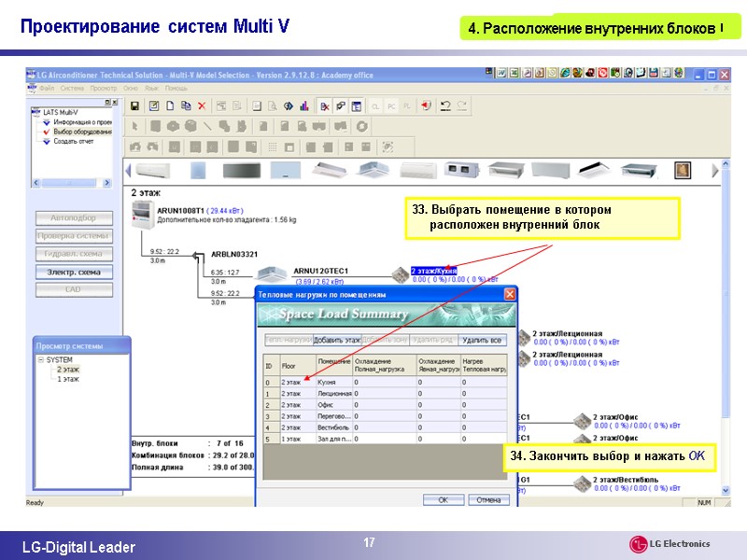Click the unit gallery right arrow
The image size is (747, 560).
point(714,170)
